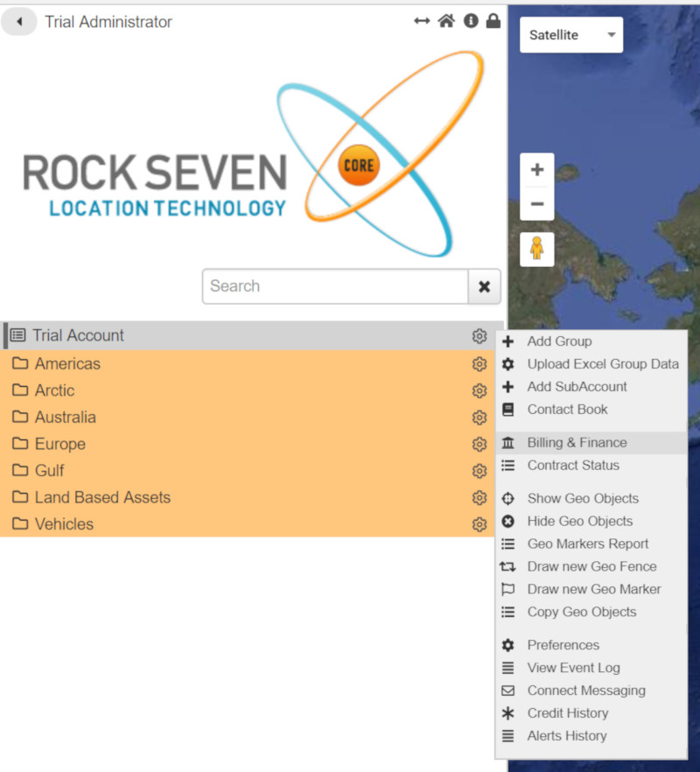Viewport: 700px width, 772px height.
Task: Choose Copy Geo Objects
Action: click(x=591, y=612)
